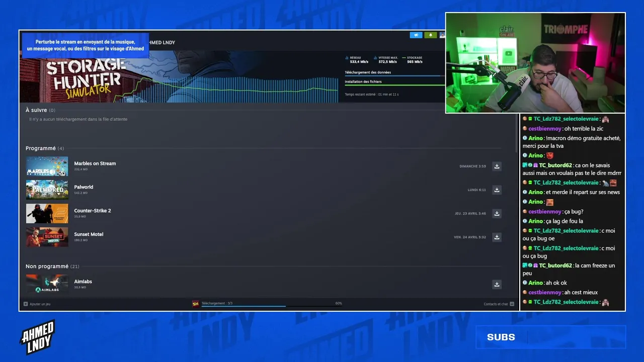Click the SUBS panel on stream overlay
Screen dimensions: 644x362
[551, 337]
